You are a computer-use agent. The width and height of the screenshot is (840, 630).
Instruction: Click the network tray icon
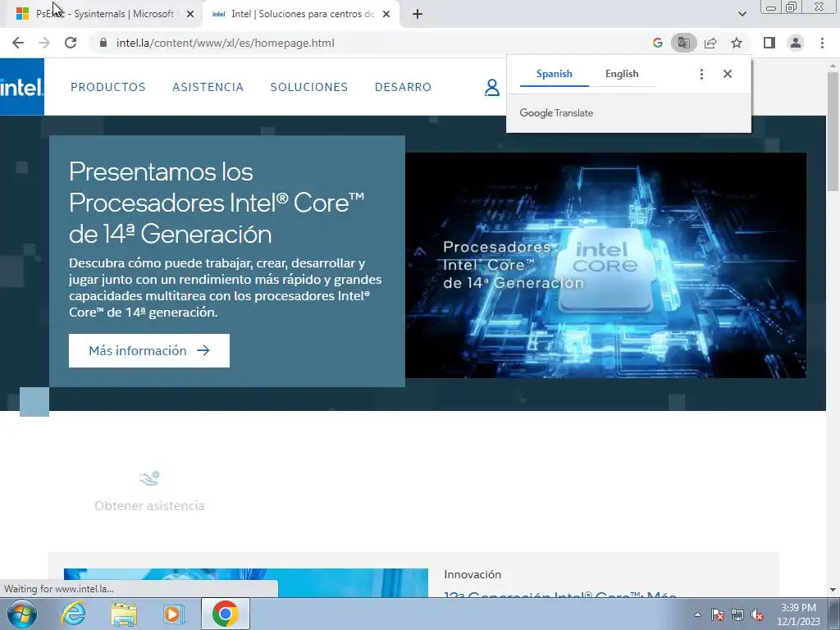tap(737, 614)
